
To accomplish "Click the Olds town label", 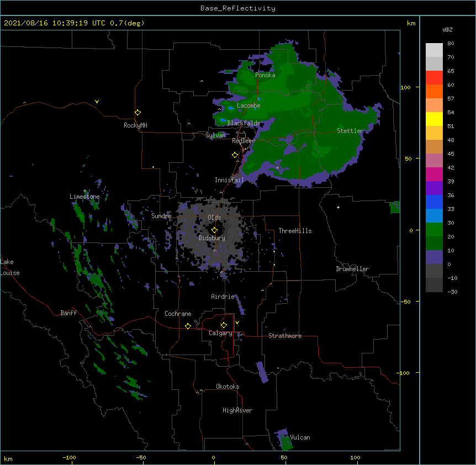I will (x=214, y=218).
